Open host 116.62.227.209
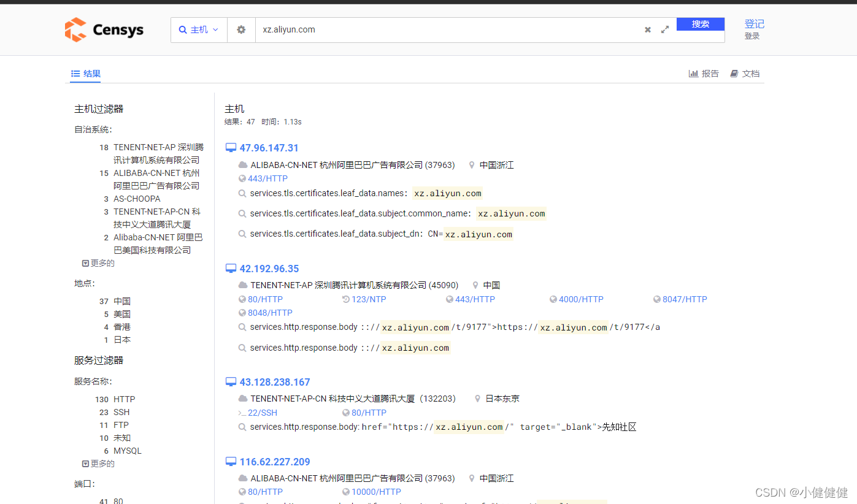 pyautogui.click(x=275, y=462)
